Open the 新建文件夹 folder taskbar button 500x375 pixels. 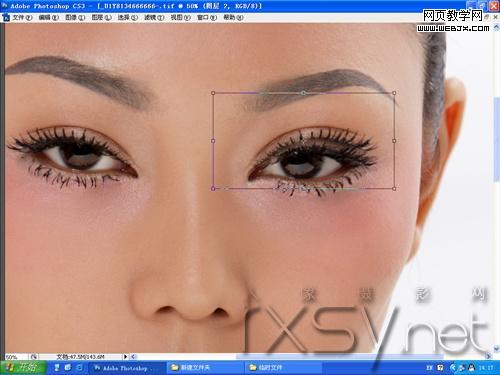pyautogui.click(x=205, y=368)
